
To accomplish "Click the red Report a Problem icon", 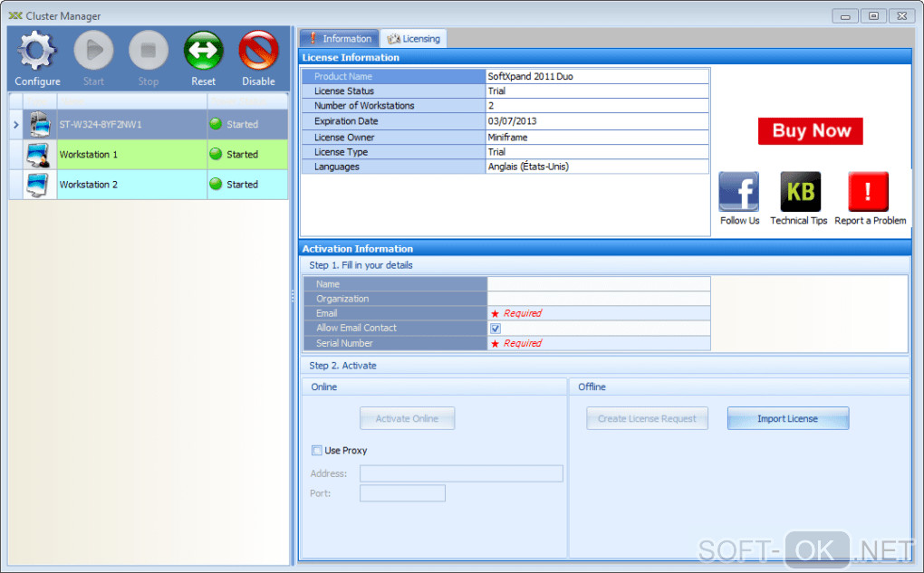I will (x=868, y=191).
